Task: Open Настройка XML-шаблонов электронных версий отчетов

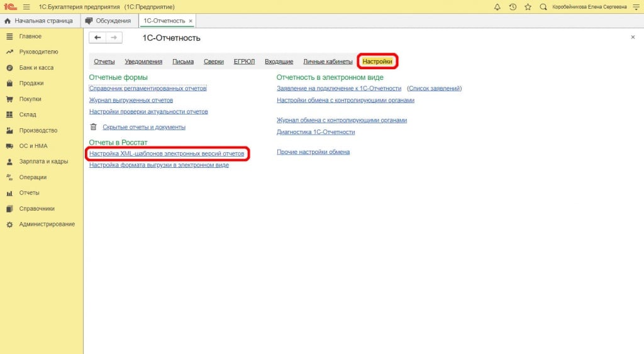Action: [x=167, y=153]
